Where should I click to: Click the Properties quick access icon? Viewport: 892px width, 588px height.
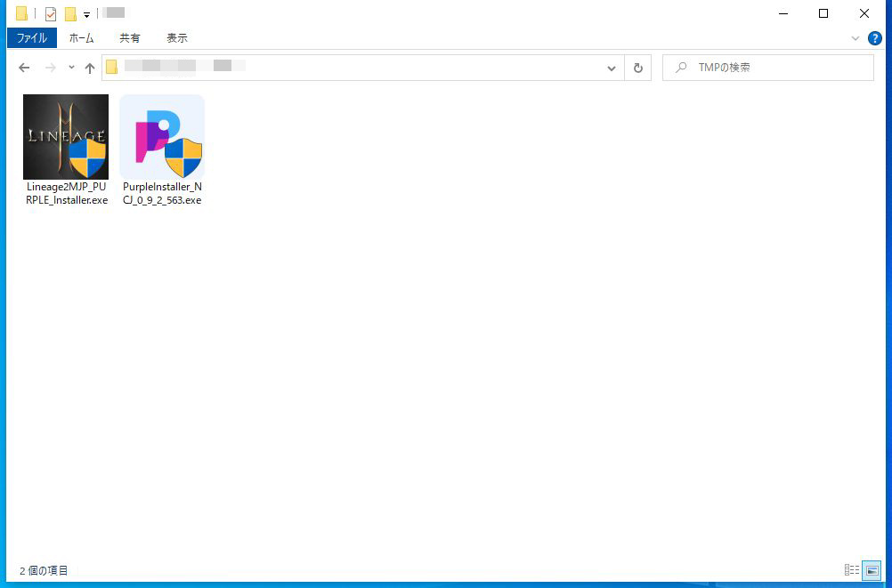click(x=51, y=13)
